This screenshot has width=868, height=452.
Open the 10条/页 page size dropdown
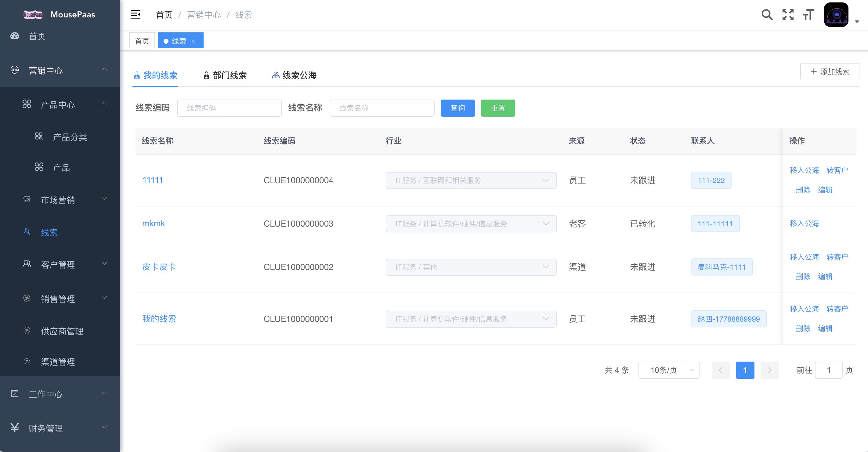pos(668,370)
